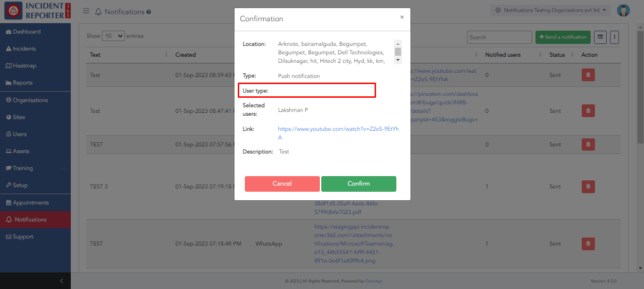Click the table view card icon button
Viewport: 644px width, 289px height.
(600, 37)
